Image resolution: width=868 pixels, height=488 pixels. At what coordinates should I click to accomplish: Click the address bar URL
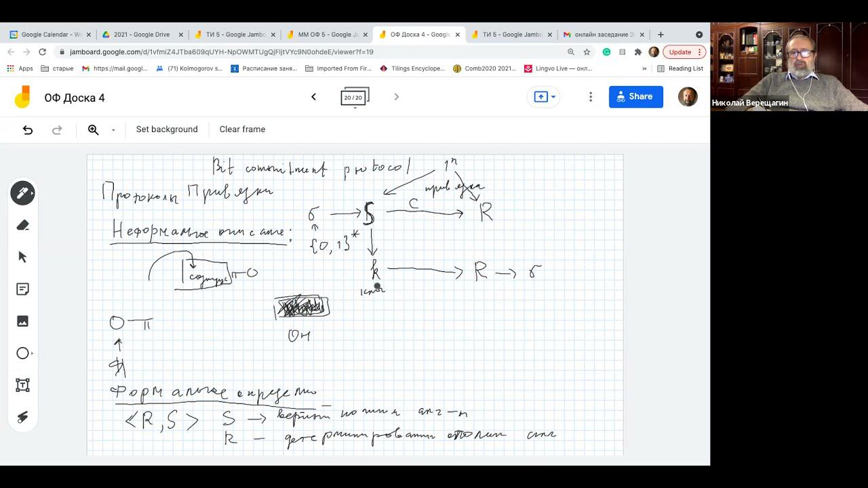(221, 52)
